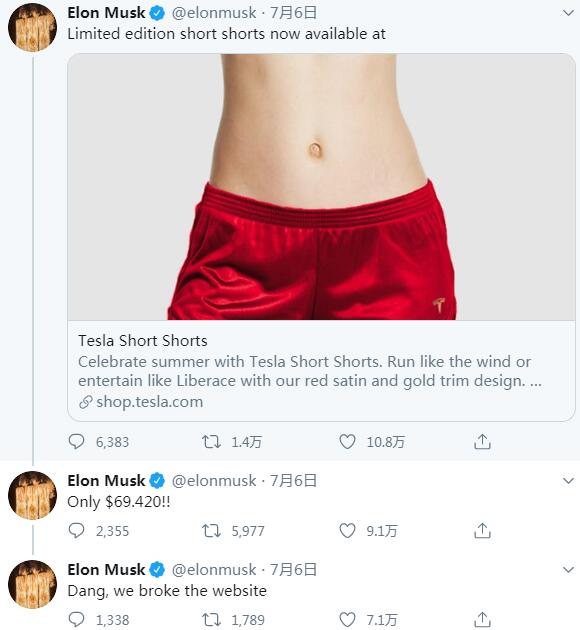
Task: Open the Tesla Short Shorts card title
Action: click(143, 341)
